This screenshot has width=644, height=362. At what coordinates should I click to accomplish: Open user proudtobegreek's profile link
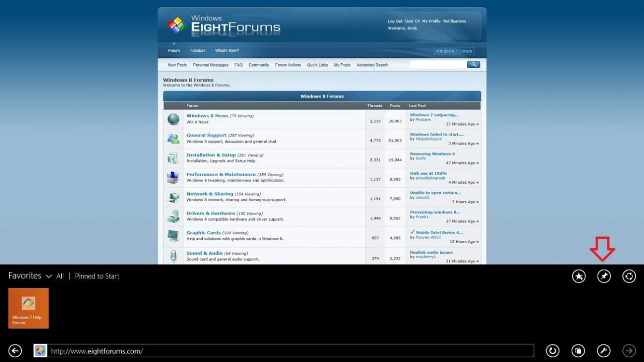pos(430,178)
